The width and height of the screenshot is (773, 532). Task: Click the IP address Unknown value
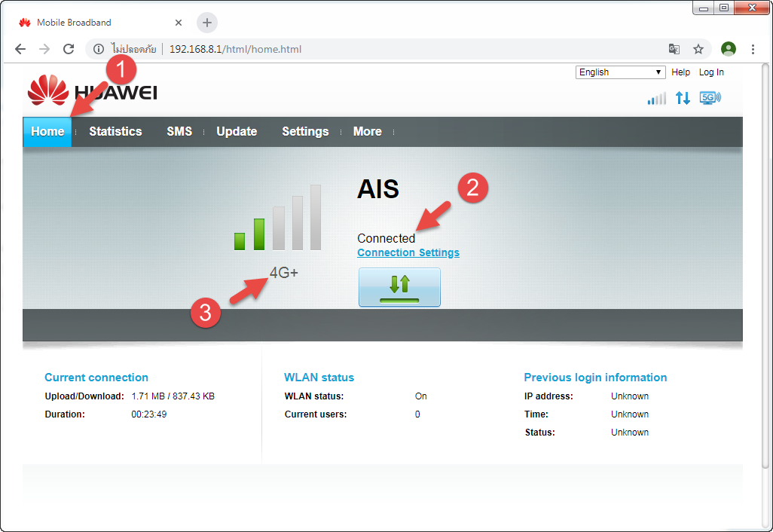point(630,396)
